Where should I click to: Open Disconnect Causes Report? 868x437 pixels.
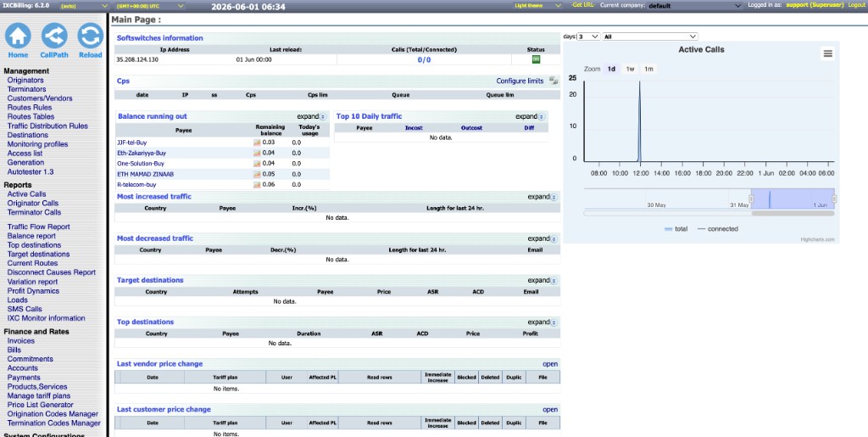[x=52, y=272]
